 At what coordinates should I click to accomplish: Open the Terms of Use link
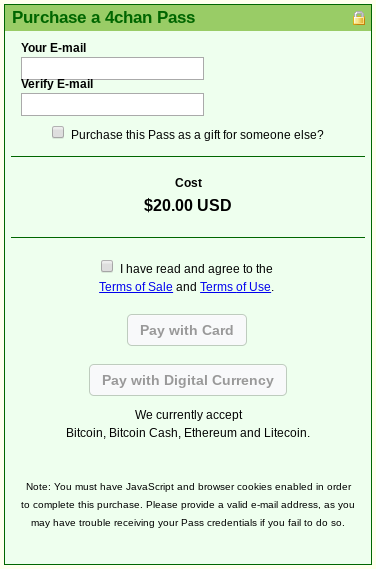pyautogui.click(x=235, y=287)
